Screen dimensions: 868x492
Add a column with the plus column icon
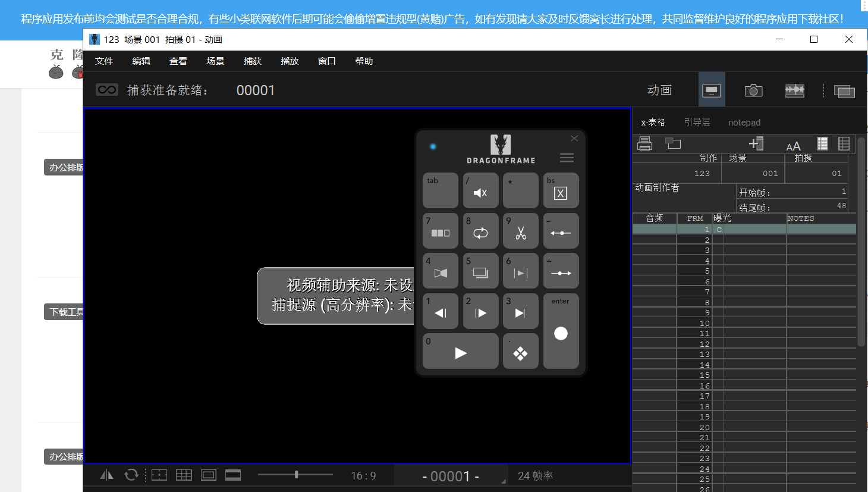(x=756, y=143)
